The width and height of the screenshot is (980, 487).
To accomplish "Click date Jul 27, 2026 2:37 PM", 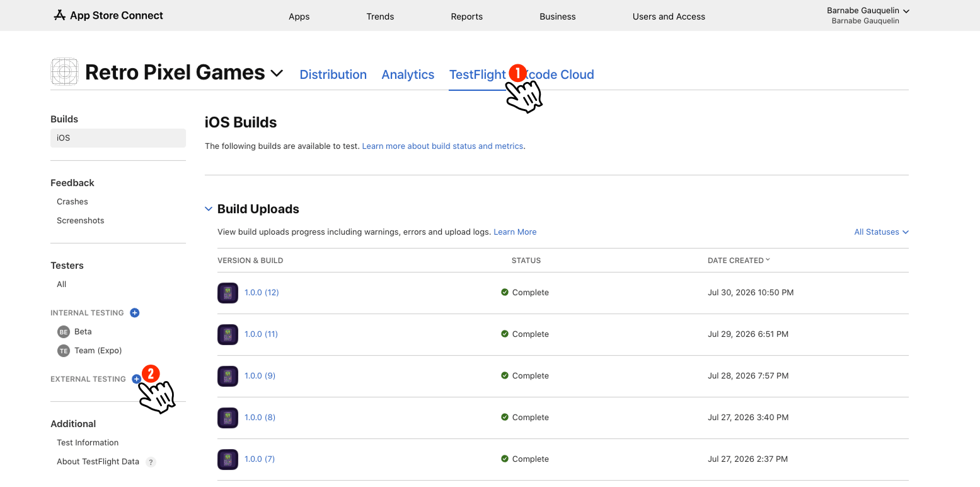I will click(x=747, y=459).
